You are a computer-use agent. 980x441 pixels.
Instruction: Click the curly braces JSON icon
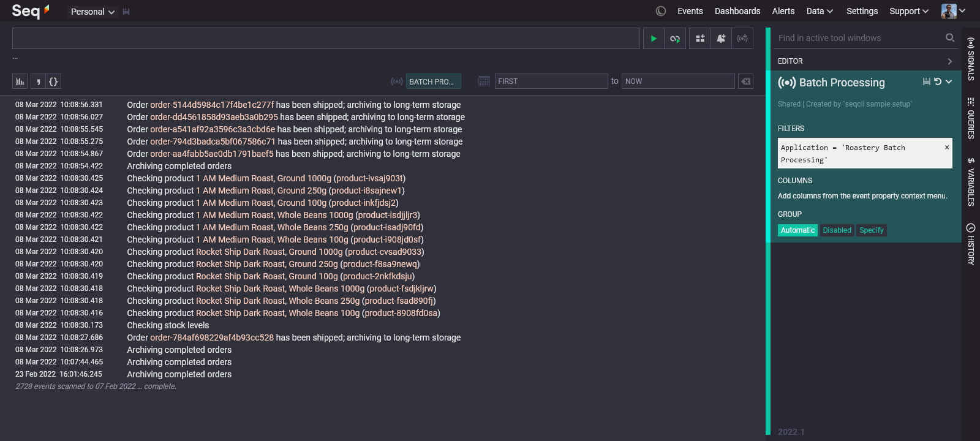pyautogui.click(x=53, y=81)
